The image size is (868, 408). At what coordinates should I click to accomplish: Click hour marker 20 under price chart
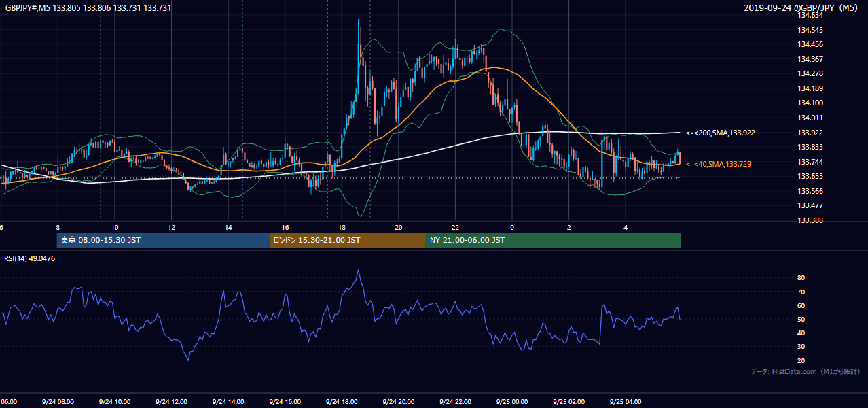pos(399,228)
